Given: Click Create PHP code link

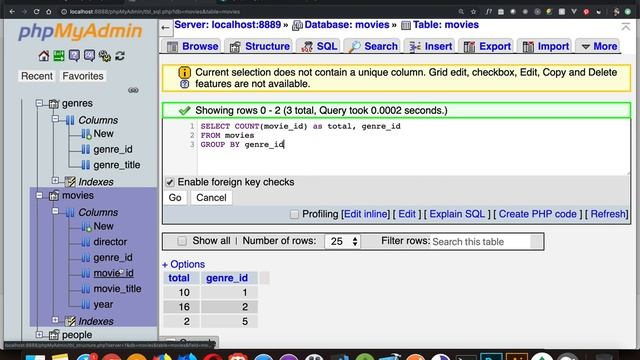Looking at the screenshot, I should click(538, 214).
